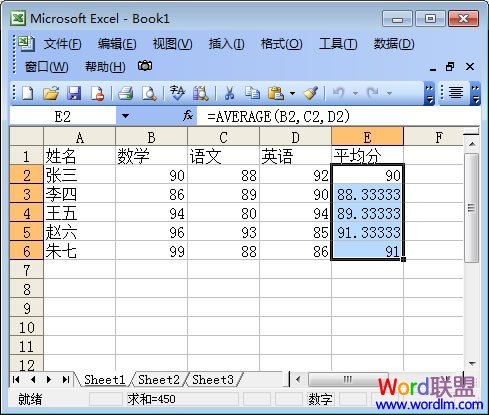Click the camera icon in menu bar

[145, 66]
